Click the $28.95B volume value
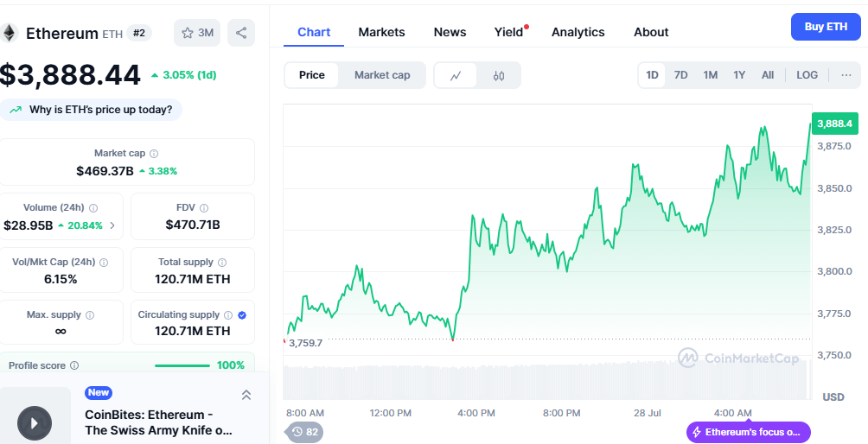The width and height of the screenshot is (868, 444). click(29, 225)
